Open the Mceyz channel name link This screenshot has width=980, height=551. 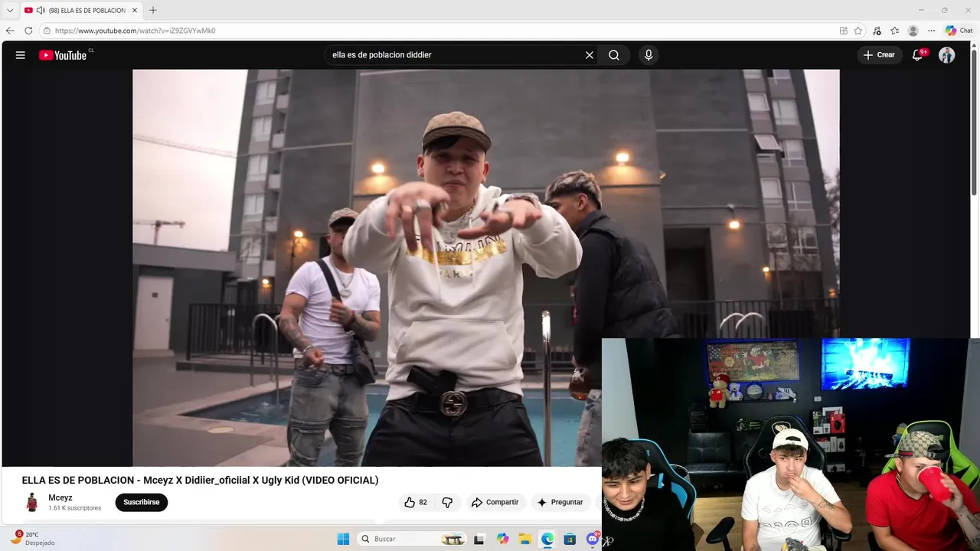coord(60,497)
